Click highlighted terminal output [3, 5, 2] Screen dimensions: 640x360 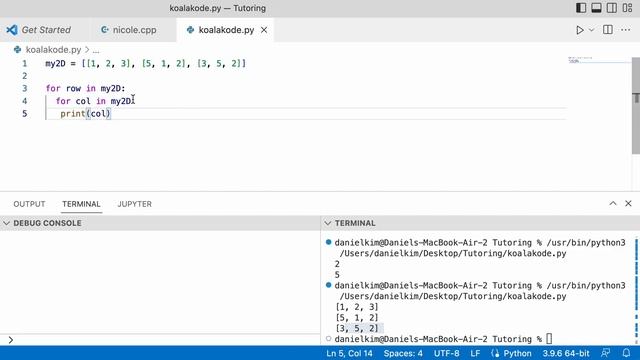357,328
